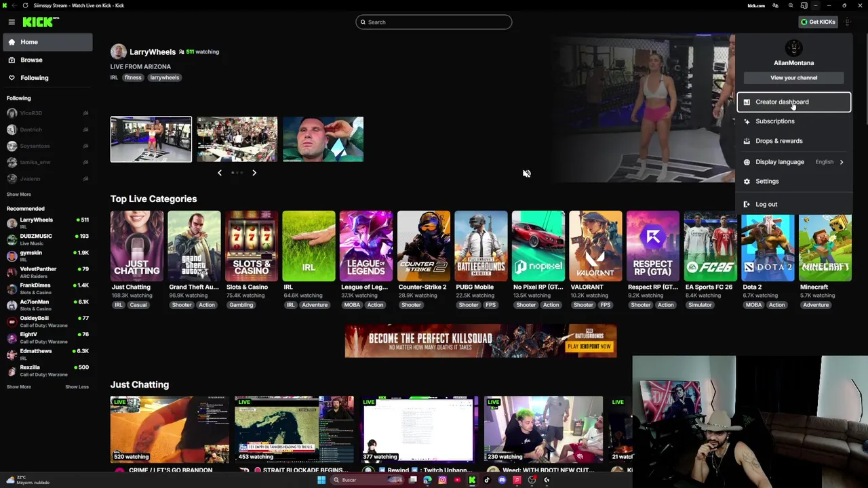Click the Just Chatting section heading

click(140, 384)
